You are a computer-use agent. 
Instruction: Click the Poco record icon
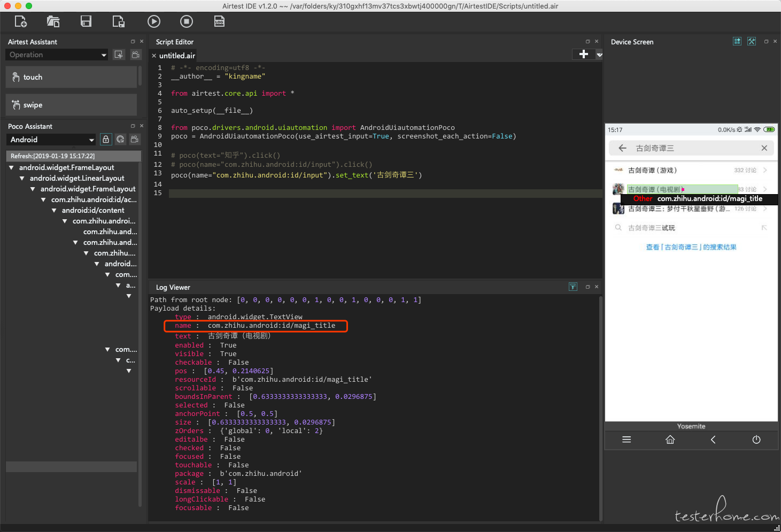135,140
